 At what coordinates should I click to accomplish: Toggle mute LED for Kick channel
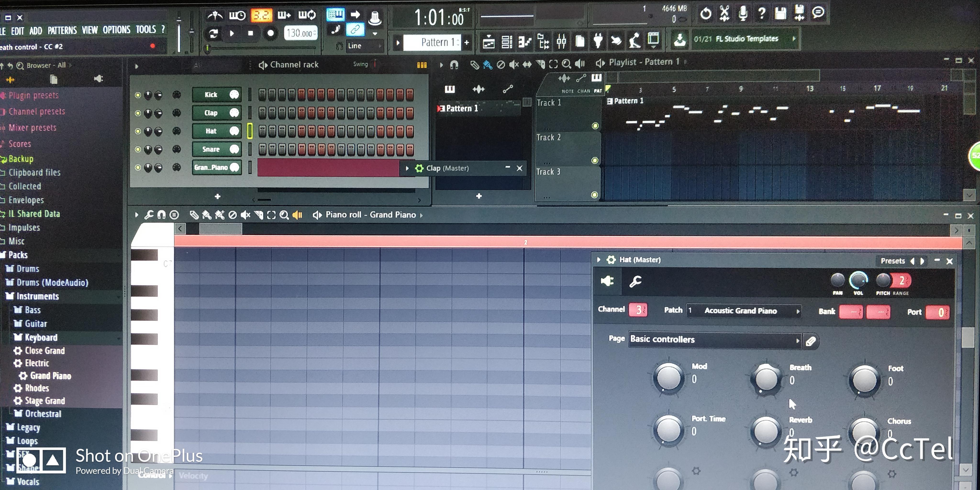(x=138, y=95)
